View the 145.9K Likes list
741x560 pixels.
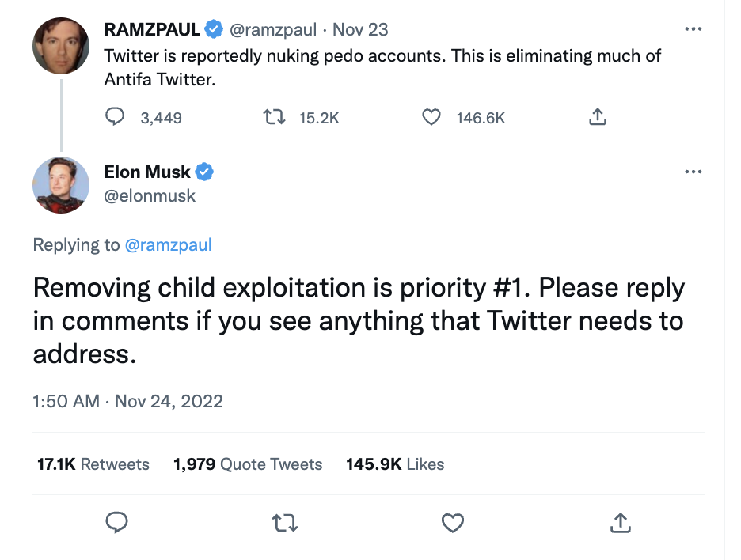[395, 464]
